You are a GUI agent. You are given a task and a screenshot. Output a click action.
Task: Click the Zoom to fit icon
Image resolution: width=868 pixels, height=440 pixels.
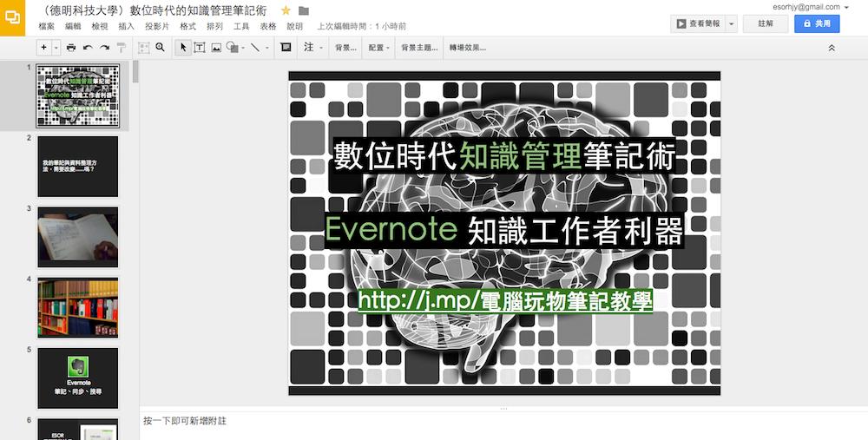[x=143, y=48]
